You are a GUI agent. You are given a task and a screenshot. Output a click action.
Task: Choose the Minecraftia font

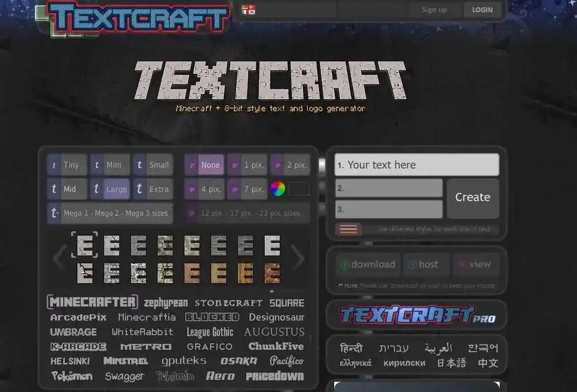coord(147,317)
